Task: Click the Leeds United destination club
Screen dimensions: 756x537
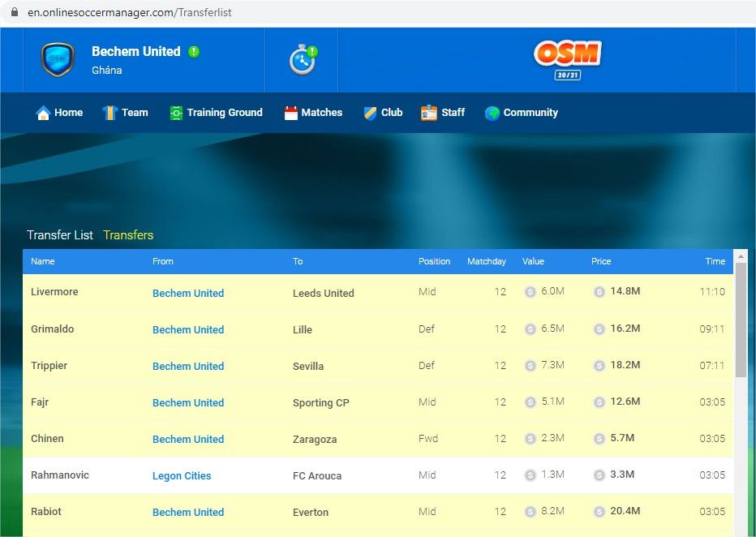Action: click(x=324, y=293)
